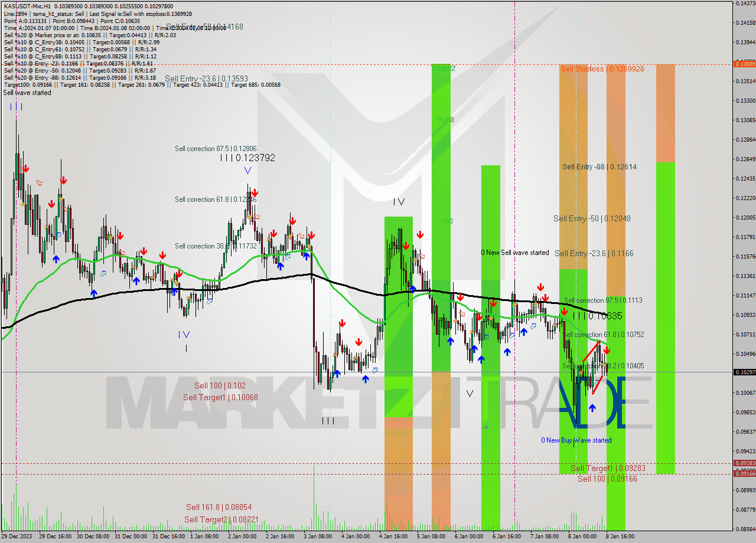Screen dimensions: 756x543
Task: Click Sell correction 87.5 | 0.1113 label
Action: coord(603,300)
